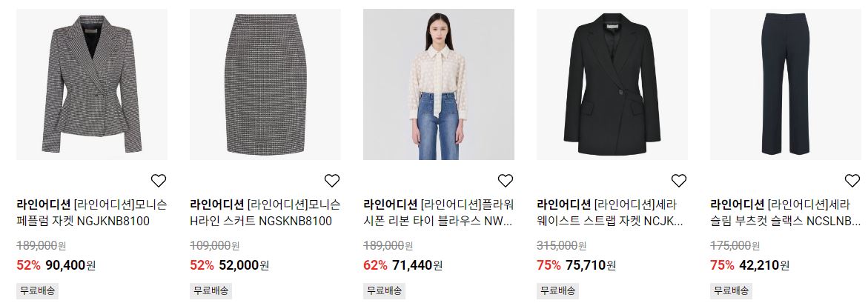Open the houndstooth peplum jacket image
The height and width of the screenshot is (306, 868).
coord(92,84)
